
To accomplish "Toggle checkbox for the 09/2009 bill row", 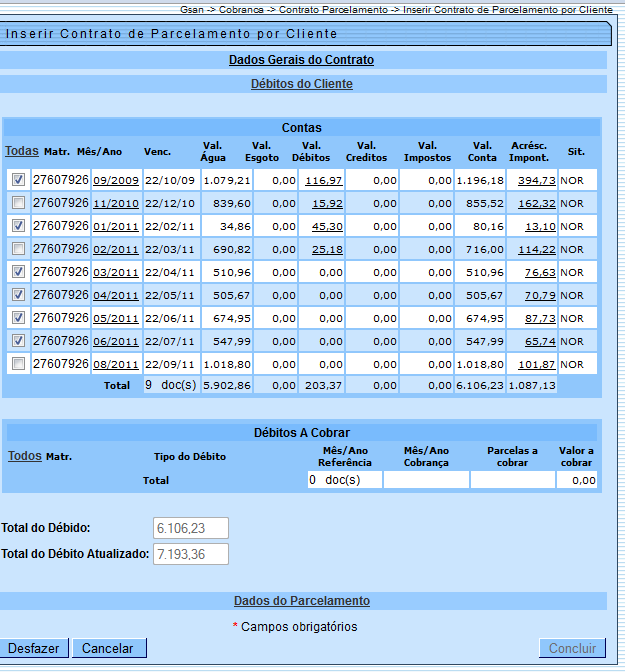I will coord(18,180).
